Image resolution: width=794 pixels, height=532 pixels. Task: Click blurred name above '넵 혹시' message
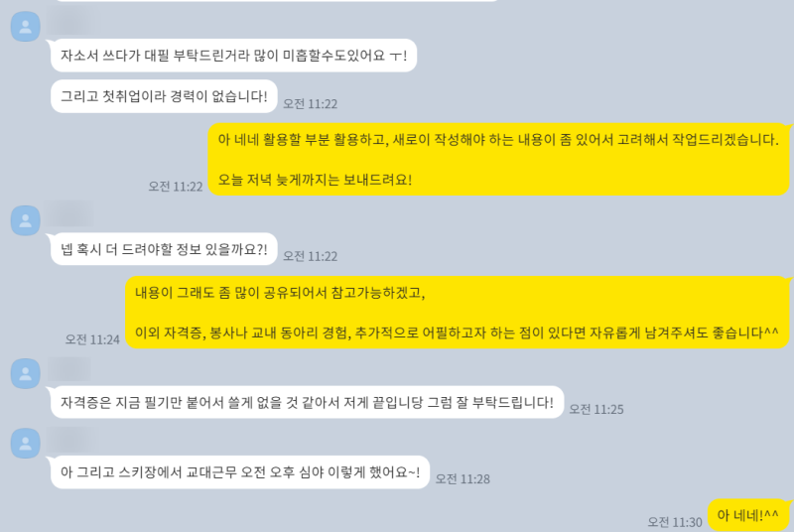[70, 215]
